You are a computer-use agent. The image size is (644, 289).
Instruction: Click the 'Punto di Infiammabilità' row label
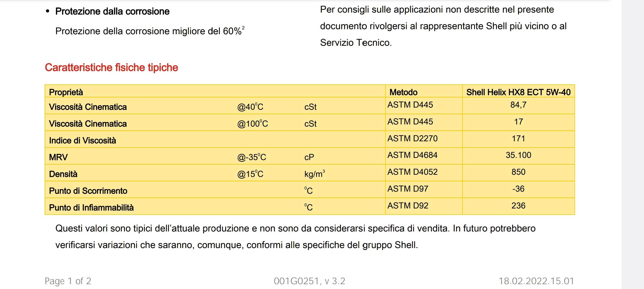[91, 208]
